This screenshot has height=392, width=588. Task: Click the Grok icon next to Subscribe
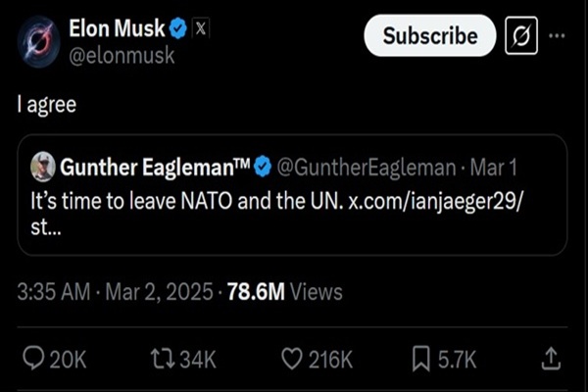519,37
